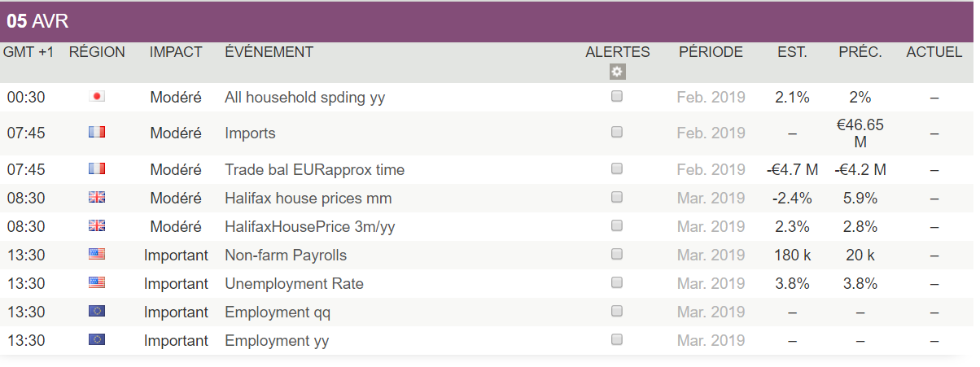Screen dimensions: 980x367
Task: Click the EU flag in the Employment yy row
Action: pyautogui.click(x=97, y=340)
